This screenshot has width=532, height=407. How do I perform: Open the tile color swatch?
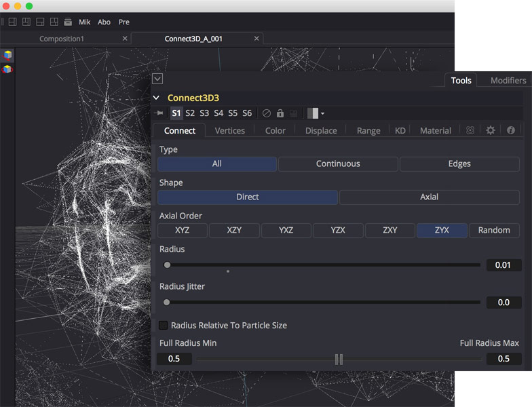tap(313, 113)
